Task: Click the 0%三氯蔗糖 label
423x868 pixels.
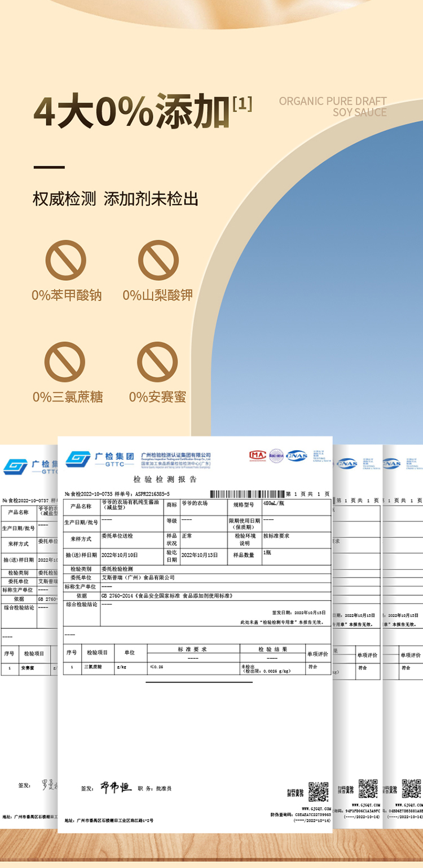Action: pyautogui.click(x=68, y=396)
